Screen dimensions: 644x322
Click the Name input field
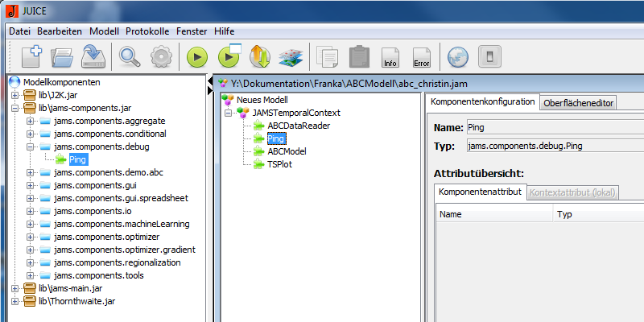pos(555,128)
